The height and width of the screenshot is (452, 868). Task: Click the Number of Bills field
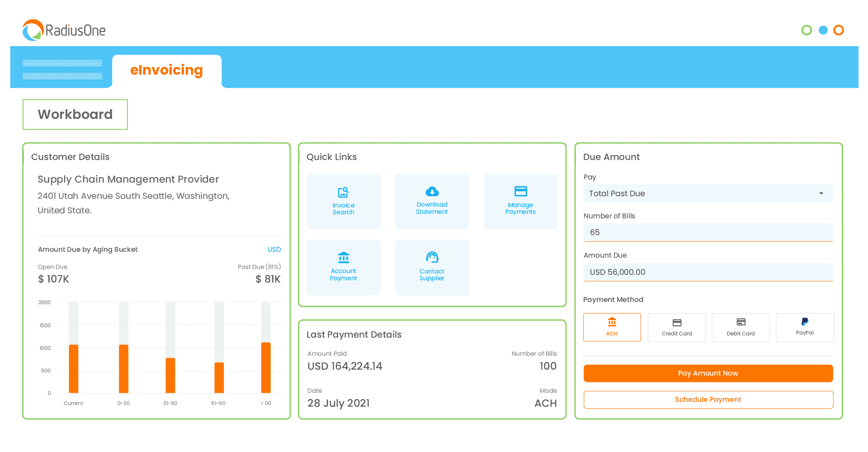(708, 232)
